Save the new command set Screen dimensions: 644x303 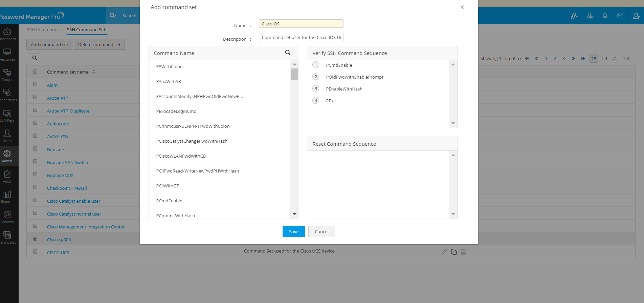coord(293,231)
